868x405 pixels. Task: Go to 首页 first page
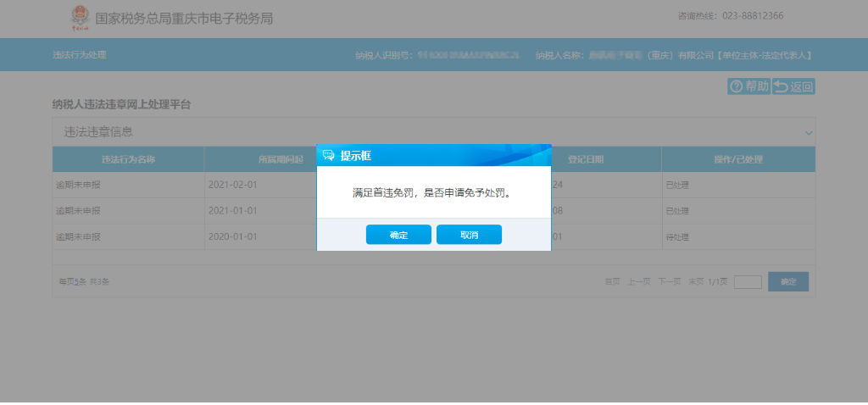pyautogui.click(x=612, y=281)
